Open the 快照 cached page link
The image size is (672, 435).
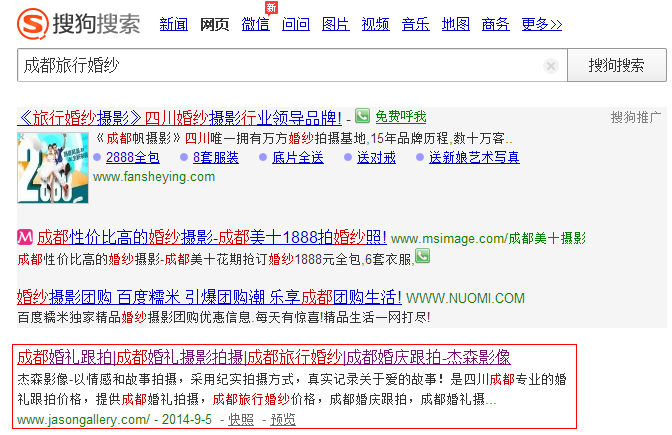pos(240,419)
